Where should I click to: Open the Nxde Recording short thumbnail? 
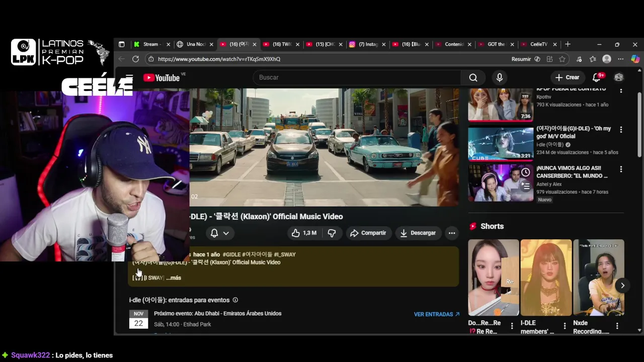(599, 278)
